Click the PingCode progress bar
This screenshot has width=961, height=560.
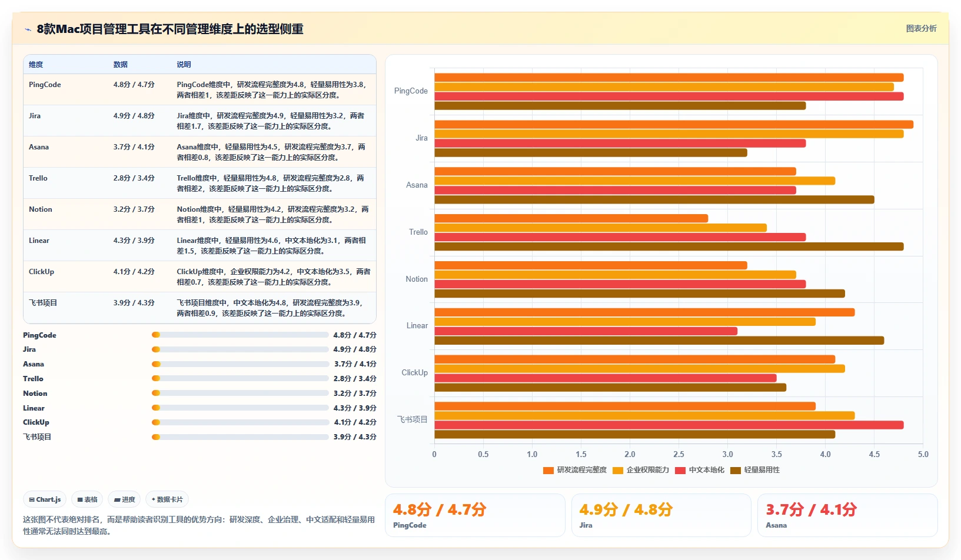(x=240, y=335)
